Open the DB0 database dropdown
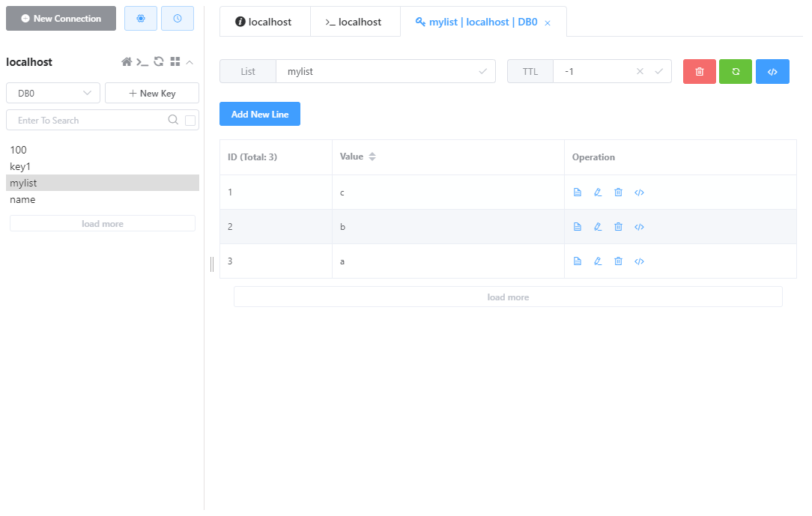812x516 pixels. tap(53, 93)
